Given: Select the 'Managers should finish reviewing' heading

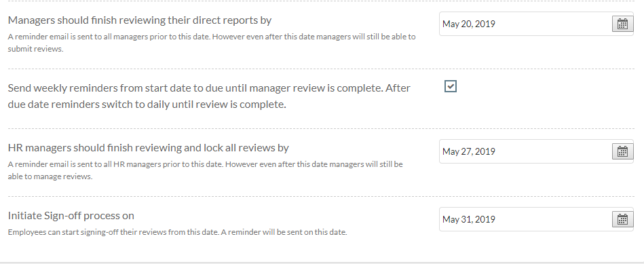Looking at the screenshot, I should 140,20.
